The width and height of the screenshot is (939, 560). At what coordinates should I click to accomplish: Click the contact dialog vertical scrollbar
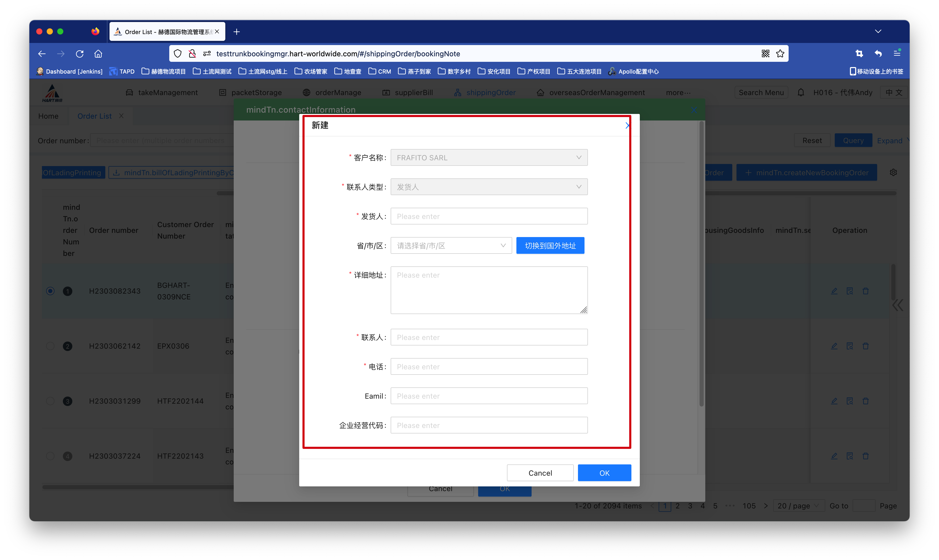pos(701,264)
